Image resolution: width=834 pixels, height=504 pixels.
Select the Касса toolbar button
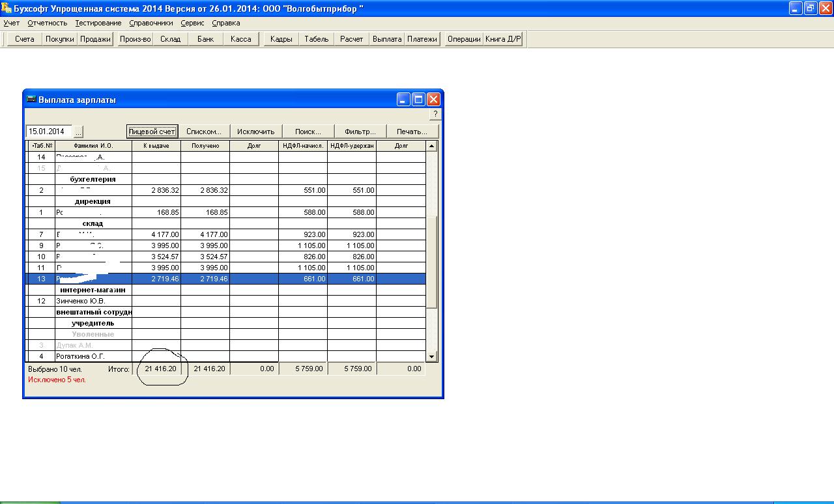click(x=240, y=39)
